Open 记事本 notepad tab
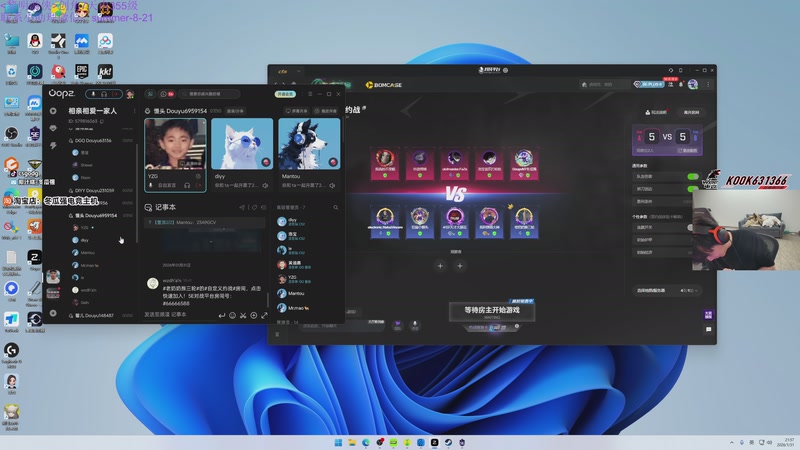This screenshot has width=800, height=450. tap(160, 207)
